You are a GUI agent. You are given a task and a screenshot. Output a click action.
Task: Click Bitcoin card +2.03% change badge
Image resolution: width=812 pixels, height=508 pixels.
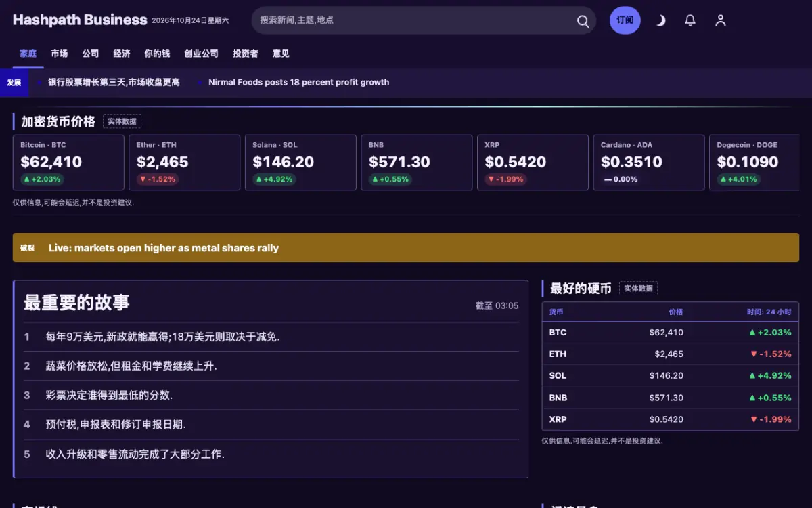(42, 179)
